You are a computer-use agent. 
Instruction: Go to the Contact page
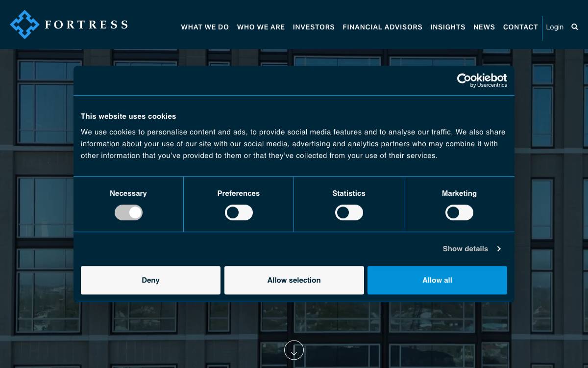click(520, 27)
